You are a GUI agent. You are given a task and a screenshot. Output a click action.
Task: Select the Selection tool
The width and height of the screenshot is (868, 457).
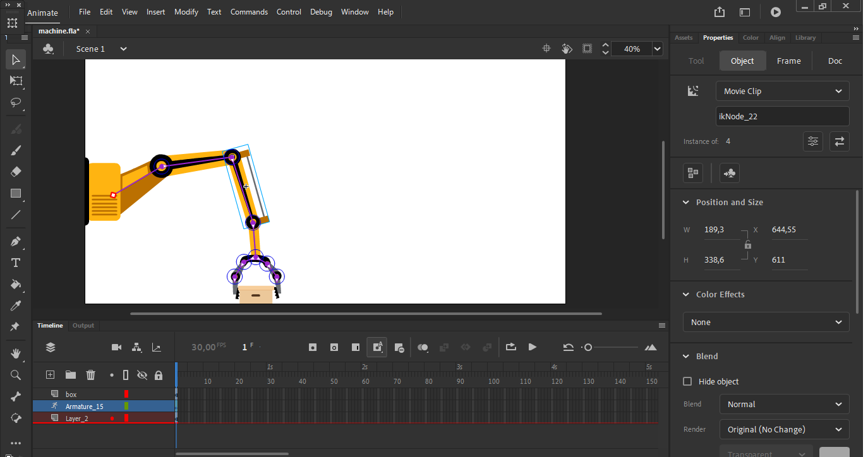[15, 59]
